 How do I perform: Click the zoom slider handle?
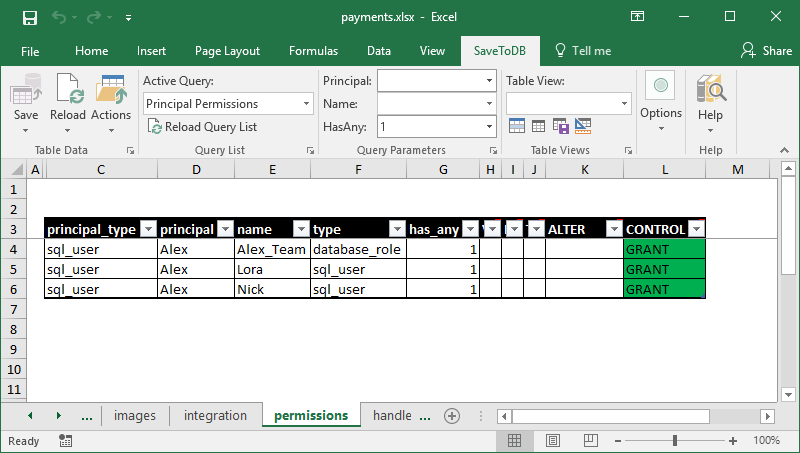(x=675, y=440)
